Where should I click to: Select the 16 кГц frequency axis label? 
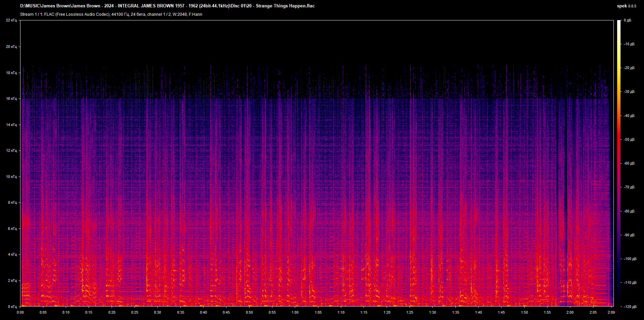[x=11, y=99]
